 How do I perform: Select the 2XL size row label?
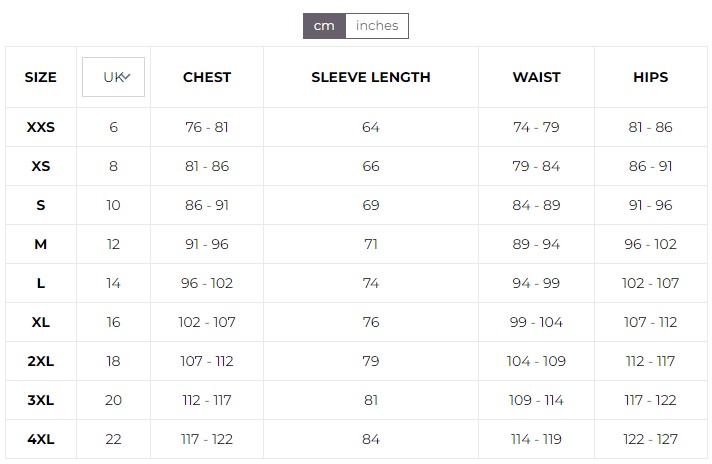41,361
